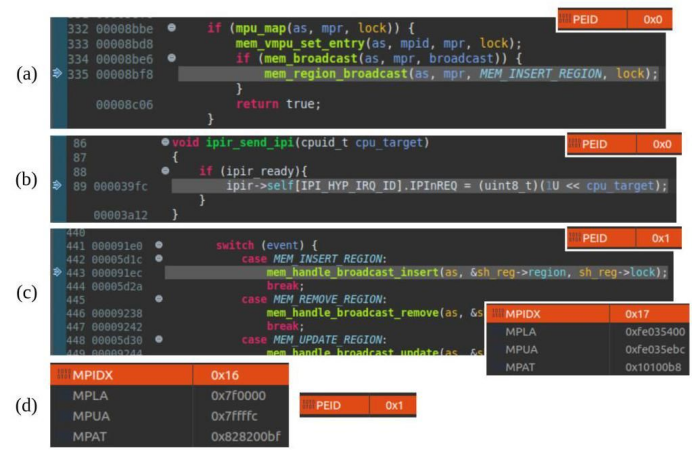692x450 pixels.
Task: Click line number 333 in the gutter
Action: click(78, 44)
